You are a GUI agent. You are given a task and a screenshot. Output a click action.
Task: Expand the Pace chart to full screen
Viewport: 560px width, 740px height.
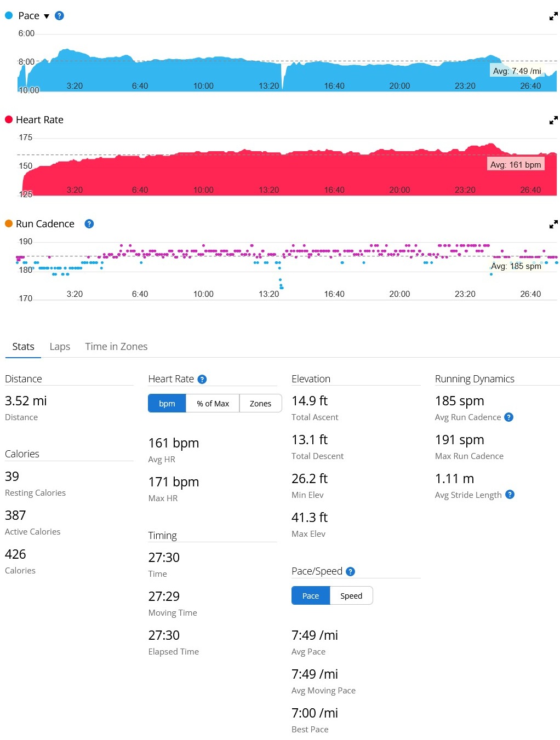553,16
